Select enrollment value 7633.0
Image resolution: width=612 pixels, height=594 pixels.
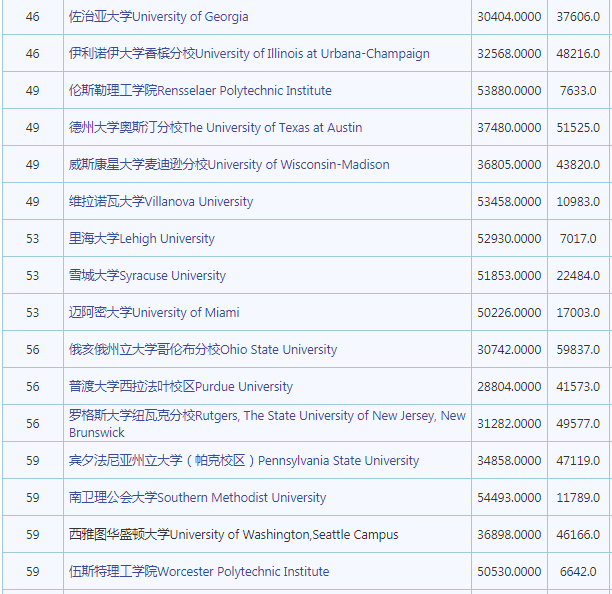[x=578, y=91]
